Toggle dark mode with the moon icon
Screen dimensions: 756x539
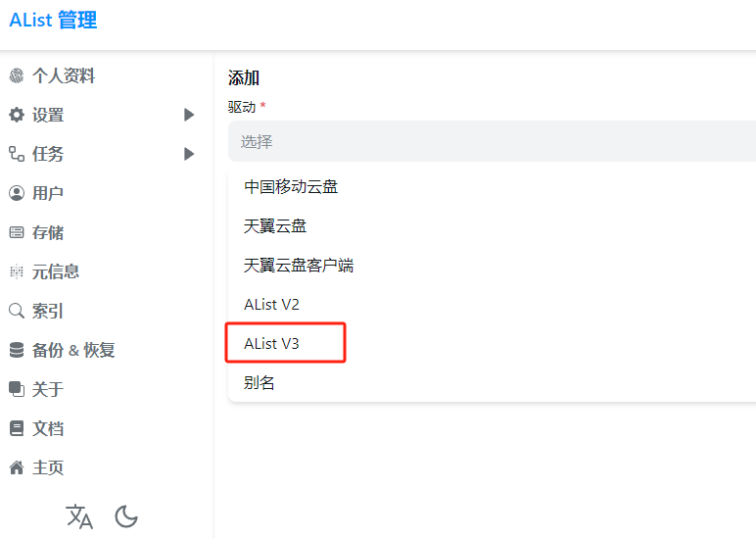tap(126, 516)
